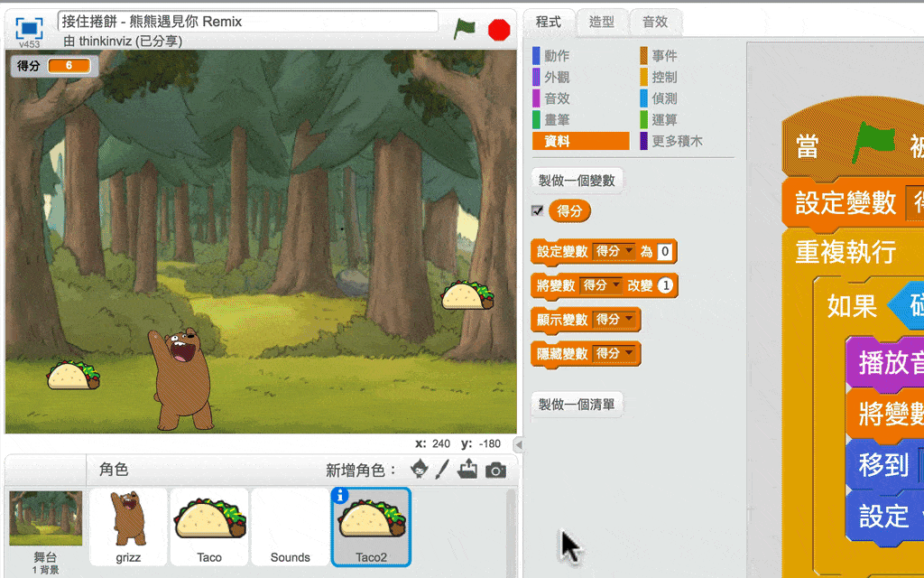The height and width of the screenshot is (578, 924).
Task: Click the 製做一個清單 button
Action: coord(577,404)
